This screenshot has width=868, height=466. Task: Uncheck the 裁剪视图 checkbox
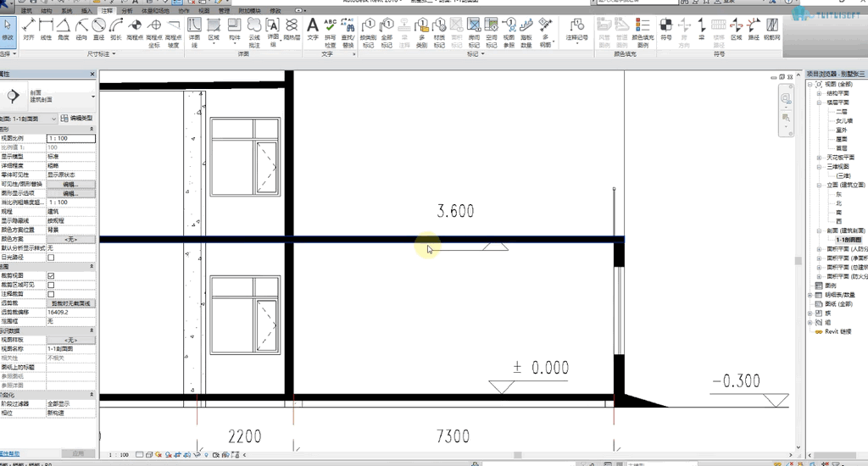tap(51, 275)
